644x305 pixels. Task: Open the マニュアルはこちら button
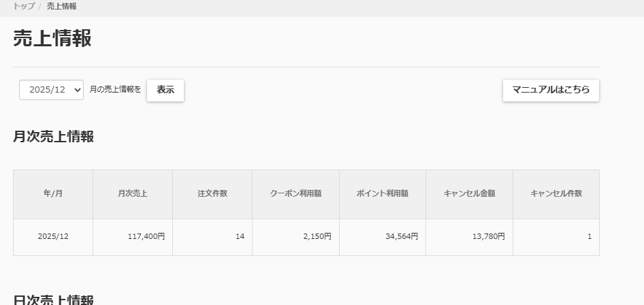pos(551,90)
